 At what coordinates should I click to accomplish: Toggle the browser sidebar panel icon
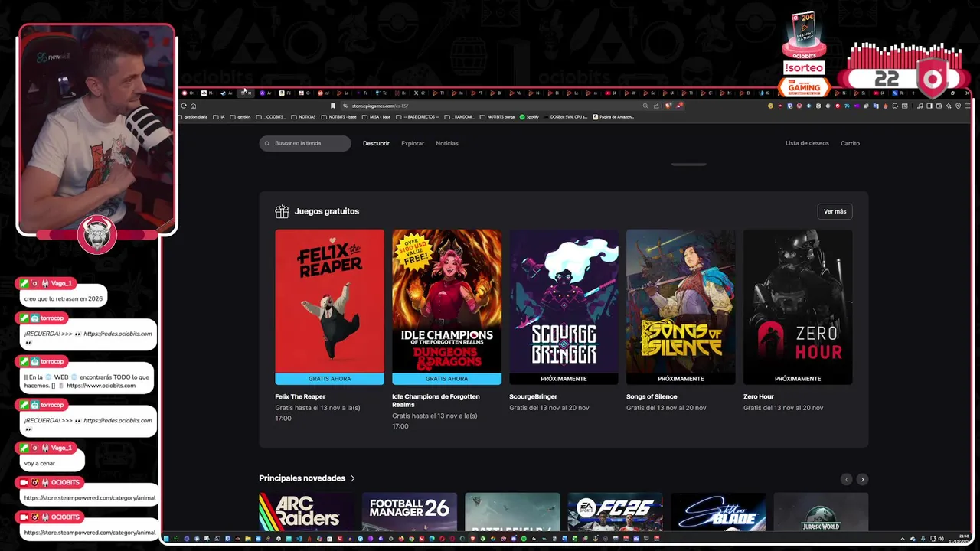pyautogui.click(x=929, y=106)
